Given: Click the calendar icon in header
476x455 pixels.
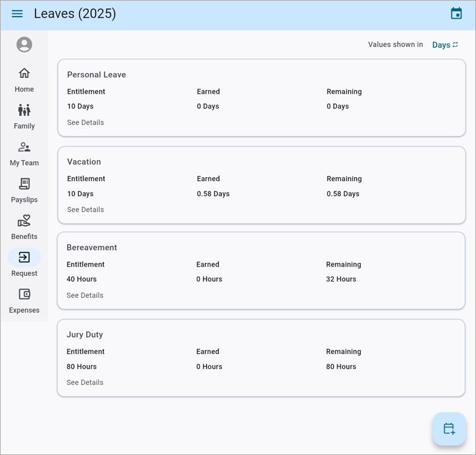Looking at the screenshot, I should click(x=456, y=14).
